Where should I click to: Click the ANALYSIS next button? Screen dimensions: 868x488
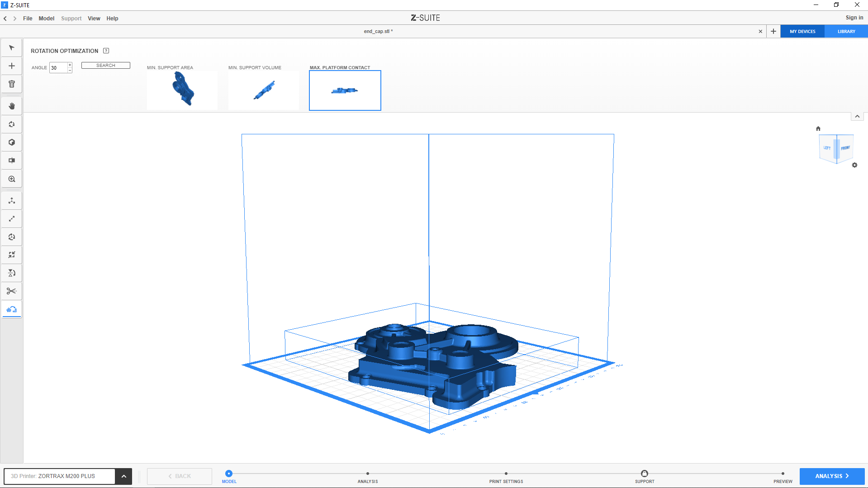[831, 476]
